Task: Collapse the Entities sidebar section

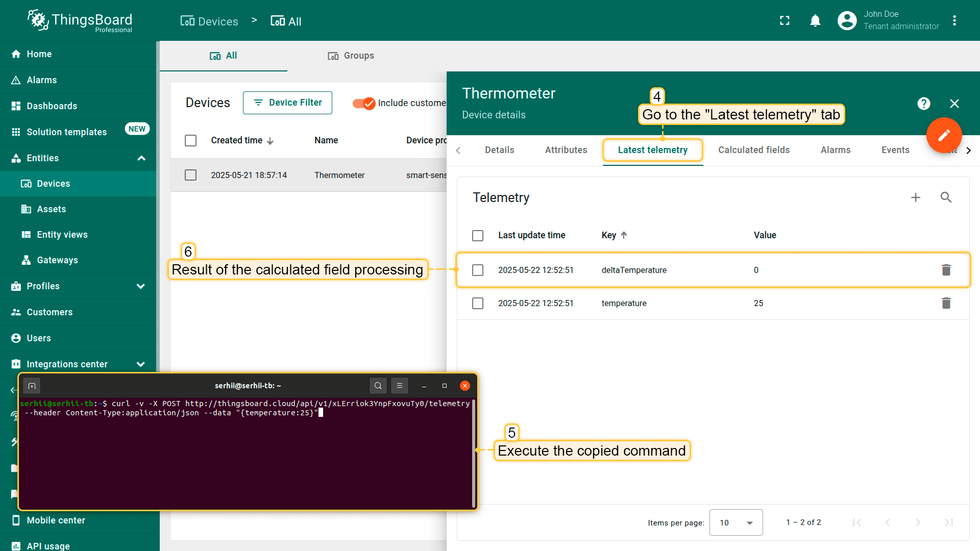Action: click(x=141, y=158)
